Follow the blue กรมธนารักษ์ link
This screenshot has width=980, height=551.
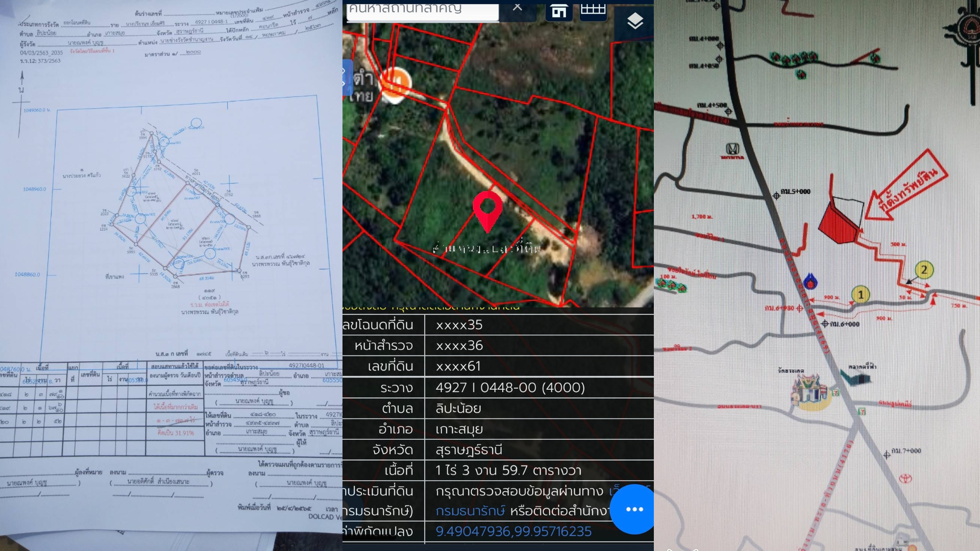470,511
